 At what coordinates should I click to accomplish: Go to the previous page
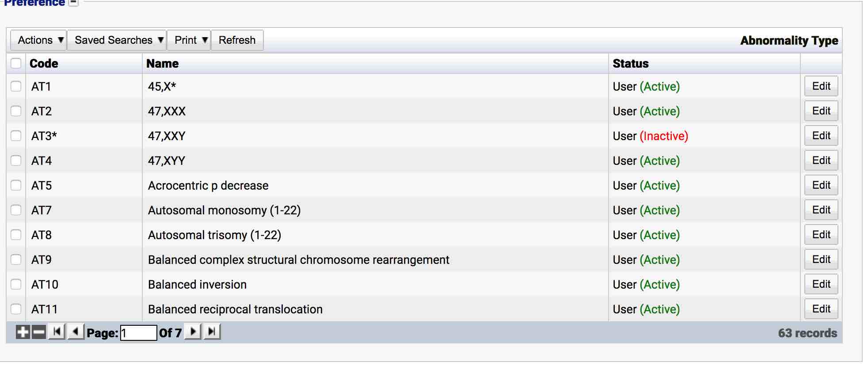tap(75, 331)
